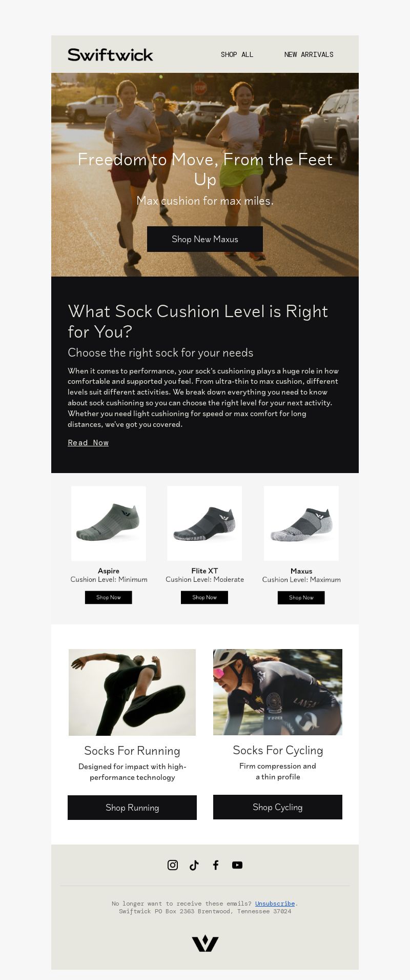Image resolution: width=410 pixels, height=980 pixels.
Task: Open the cyclist photo for cycling socks
Action: (x=278, y=692)
